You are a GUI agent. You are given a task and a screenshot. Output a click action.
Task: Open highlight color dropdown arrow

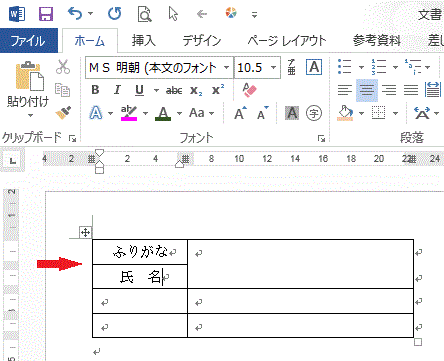(145, 114)
